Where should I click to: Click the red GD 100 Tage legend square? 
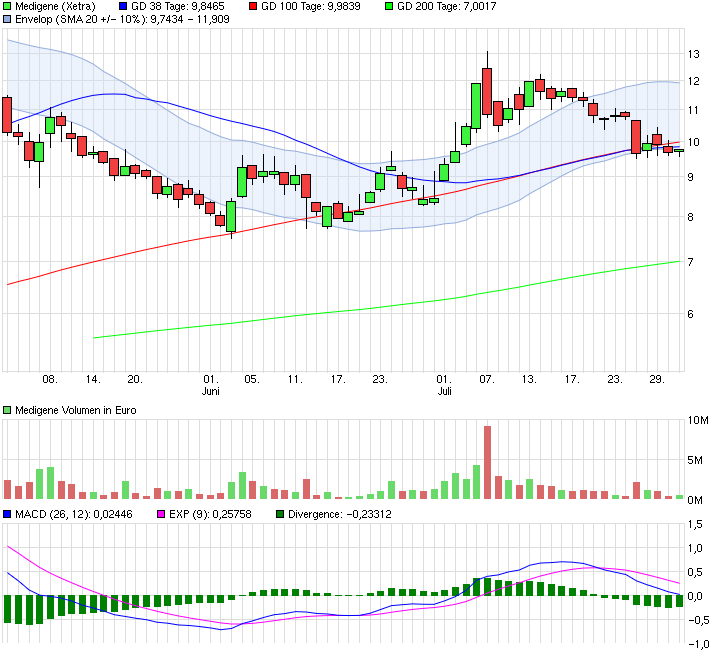click(x=252, y=6)
